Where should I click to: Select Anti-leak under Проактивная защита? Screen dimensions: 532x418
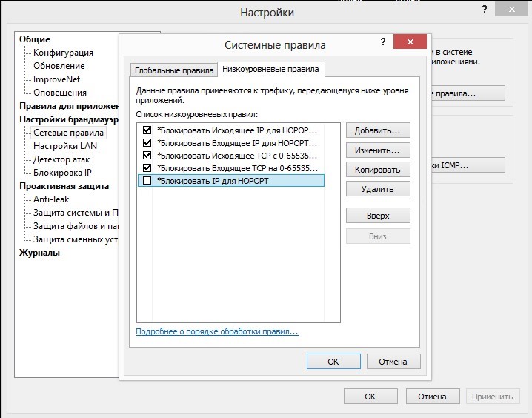(51, 199)
